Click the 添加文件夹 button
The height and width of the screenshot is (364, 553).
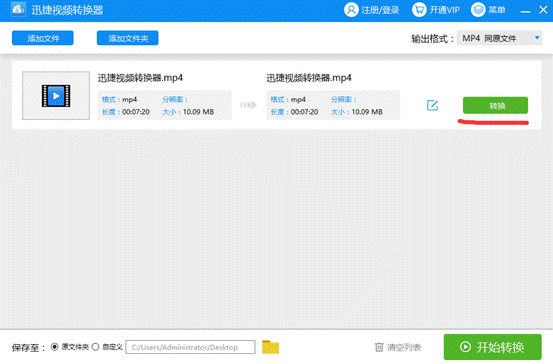tap(128, 38)
